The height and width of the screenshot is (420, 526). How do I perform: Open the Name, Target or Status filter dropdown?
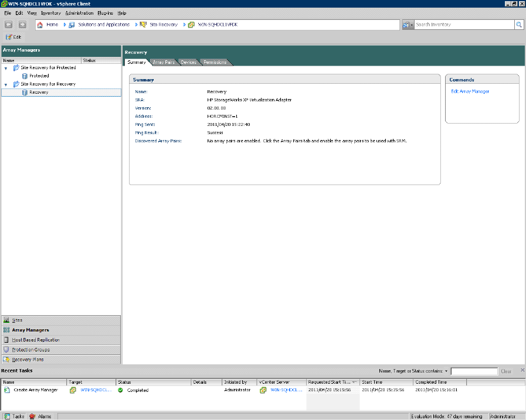(446, 371)
